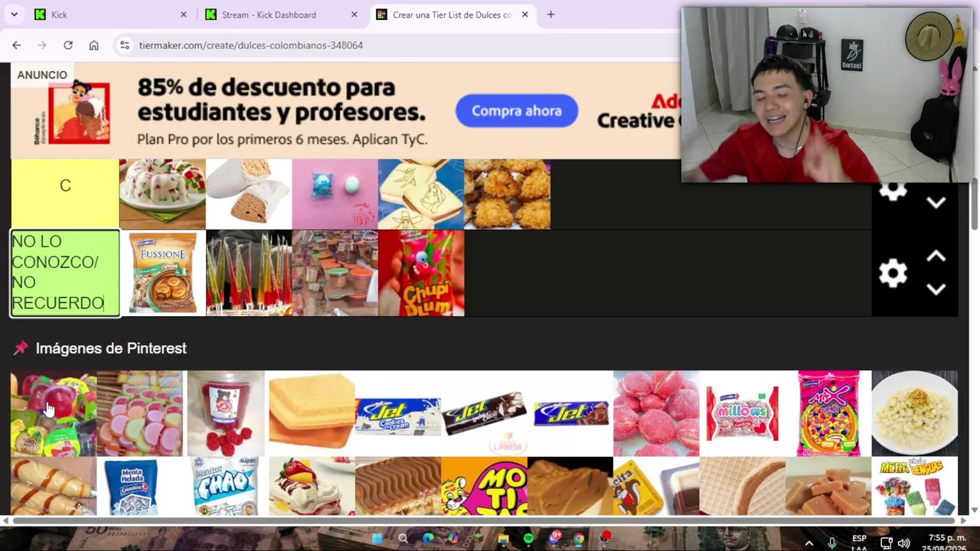
Task: Close the Tier List de Dulces tab
Action: (x=525, y=15)
